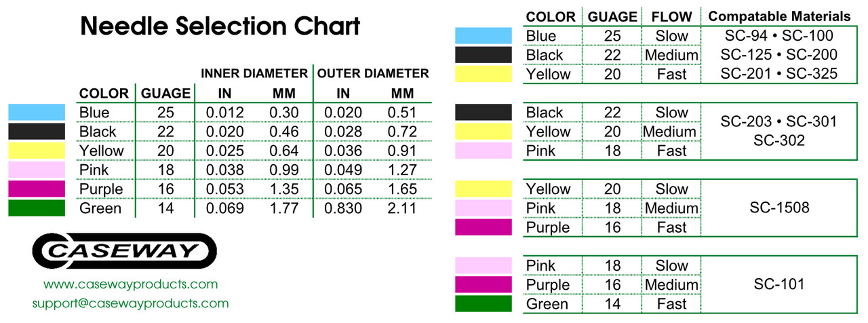Viewport: 868px width, 323px height.
Task: Select the green swatch beside Green 14 in the left table
Action: tap(37, 208)
